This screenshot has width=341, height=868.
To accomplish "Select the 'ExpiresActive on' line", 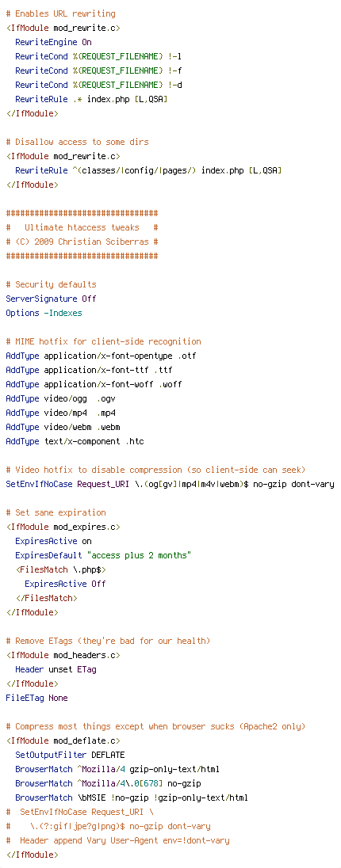I will coord(54,542).
